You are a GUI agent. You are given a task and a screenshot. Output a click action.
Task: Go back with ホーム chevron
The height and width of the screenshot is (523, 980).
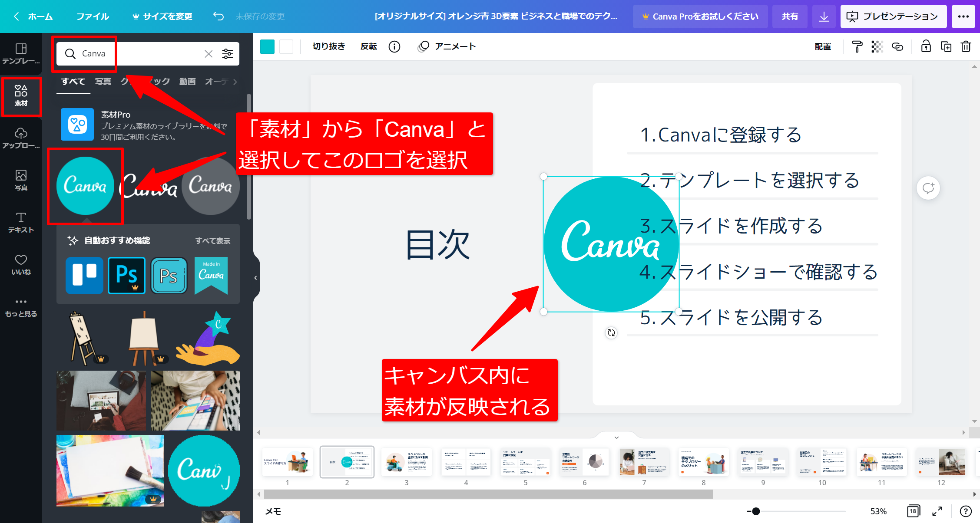(33, 16)
